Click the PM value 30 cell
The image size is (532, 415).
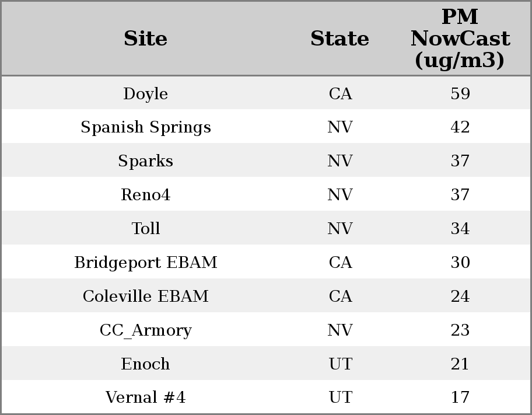pyautogui.click(x=460, y=263)
